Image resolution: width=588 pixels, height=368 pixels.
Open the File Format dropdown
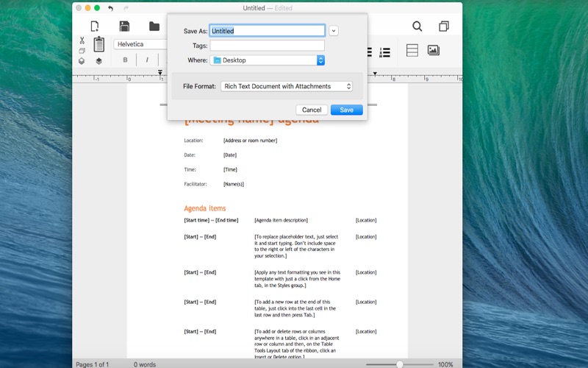[x=287, y=86]
